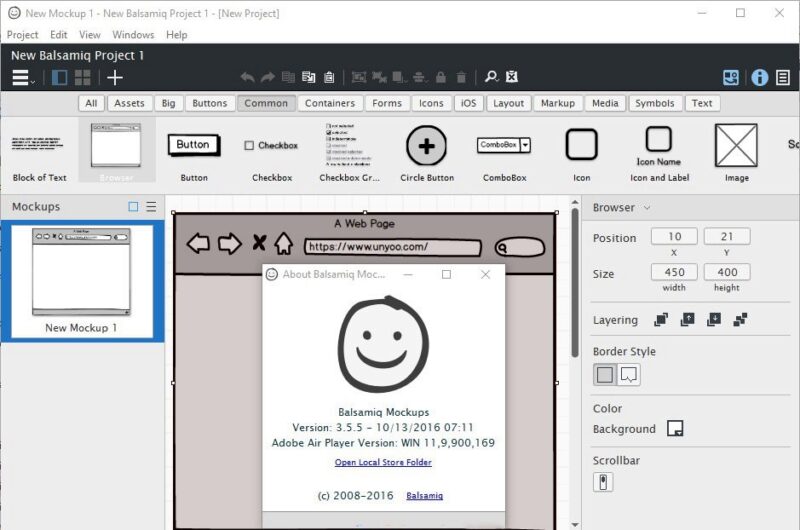Pick the Icon control from library

[582, 152]
